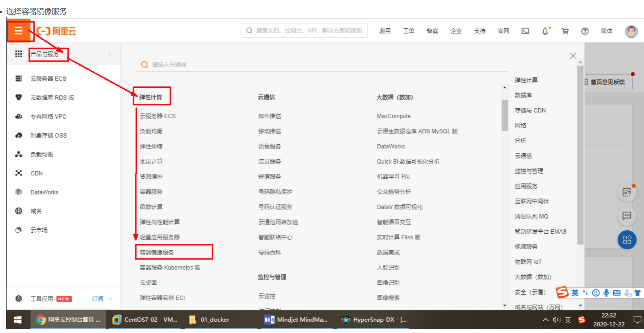The height and width of the screenshot is (333, 644).
Task: Open the floating chat message icon
Action: 627,216
